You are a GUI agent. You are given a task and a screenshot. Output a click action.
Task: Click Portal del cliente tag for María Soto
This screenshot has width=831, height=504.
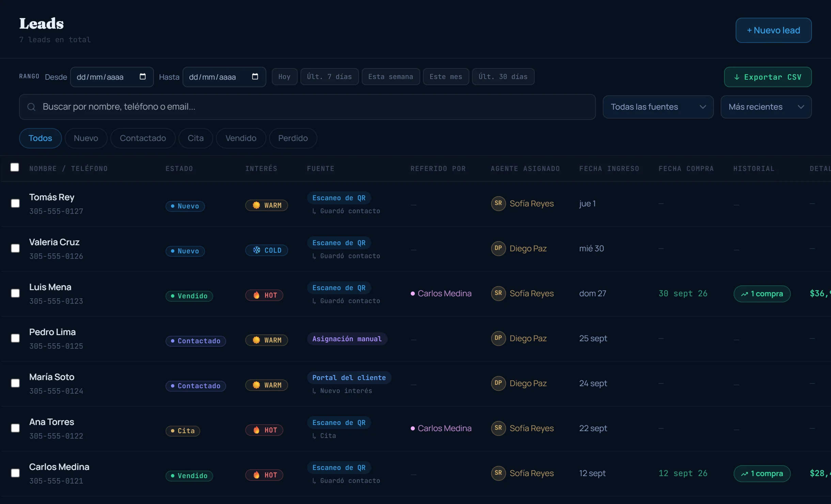(349, 378)
